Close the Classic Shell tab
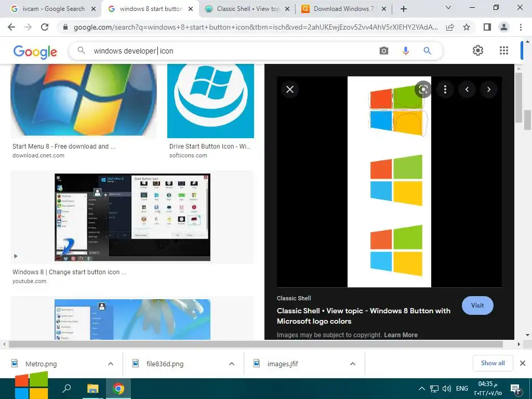Screen dimensions: 532x399 click(x=287, y=9)
